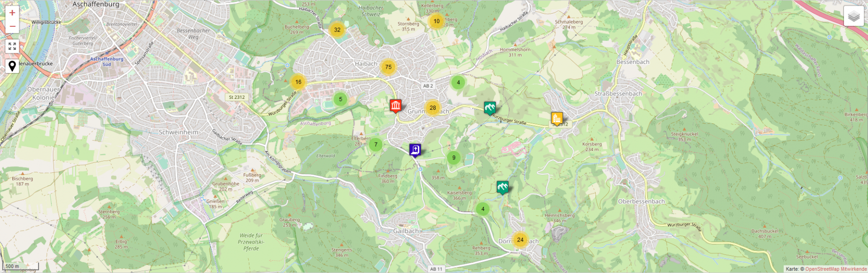Screen dimensions: 868x273
Task: Click the black location pin control
Action: point(12,66)
